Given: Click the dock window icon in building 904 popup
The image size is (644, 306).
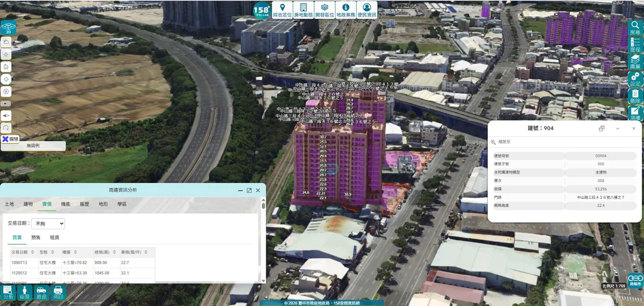Looking at the screenshot, I should (602, 129).
